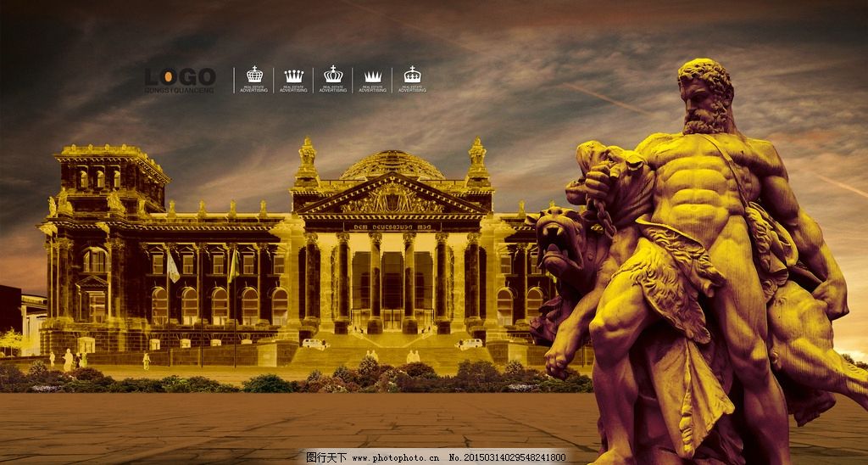868x465 pixels.
Task: Select the crown icon with ball-tipped points
Action: click(294, 76)
